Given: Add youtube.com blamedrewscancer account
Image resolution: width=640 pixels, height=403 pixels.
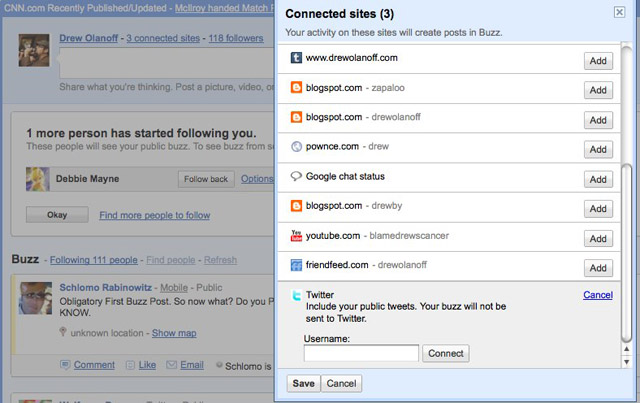Looking at the screenshot, I should point(598,239).
